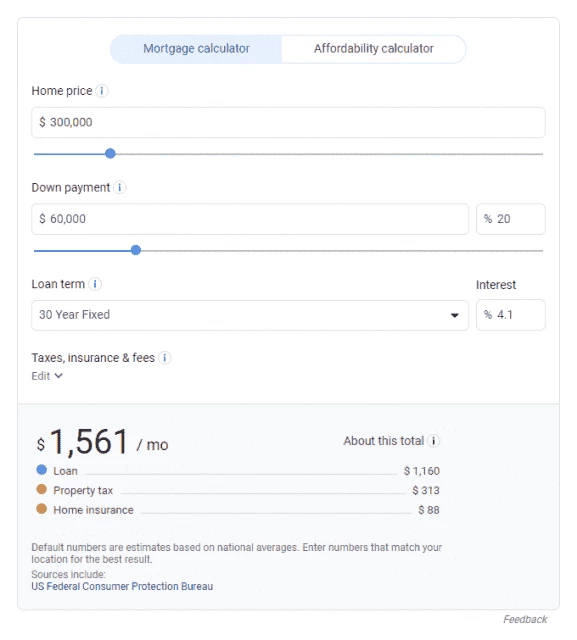The height and width of the screenshot is (640, 577).
Task: Show the Down payment info tooltip
Action: click(x=120, y=187)
